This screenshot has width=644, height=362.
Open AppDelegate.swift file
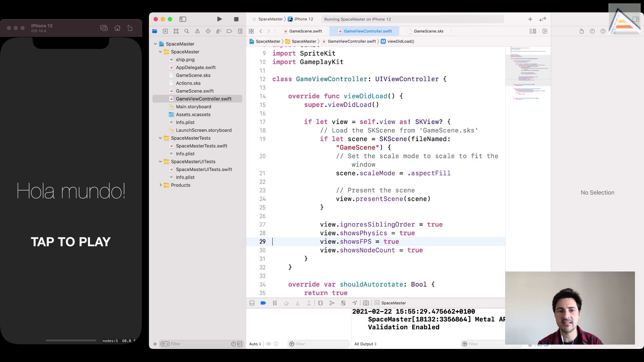pos(196,67)
